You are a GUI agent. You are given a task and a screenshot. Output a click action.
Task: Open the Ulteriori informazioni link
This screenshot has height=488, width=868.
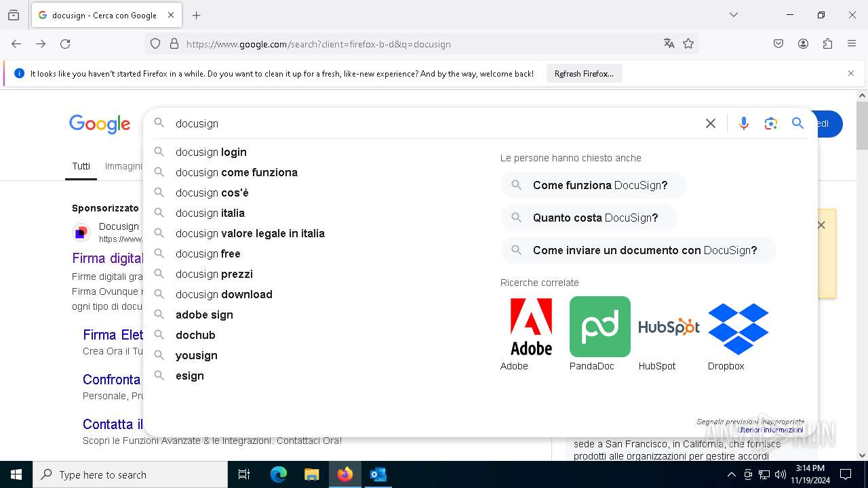pos(770,430)
